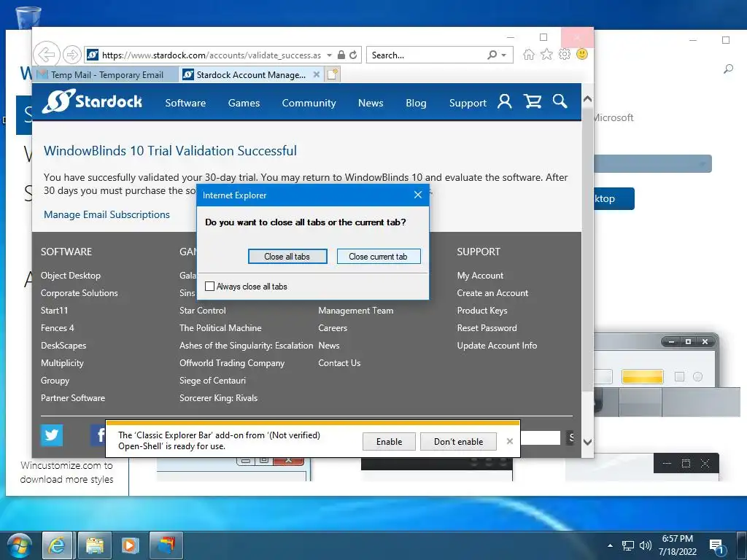The width and height of the screenshot is (747, 560).
Task: Open Contact Us link
Action: [x=339, y=363]
